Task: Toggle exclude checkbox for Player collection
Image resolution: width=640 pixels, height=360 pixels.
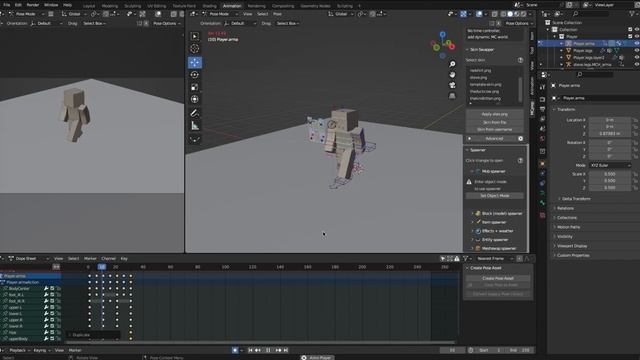Action: pyautogui.click(x=630, y=36)
